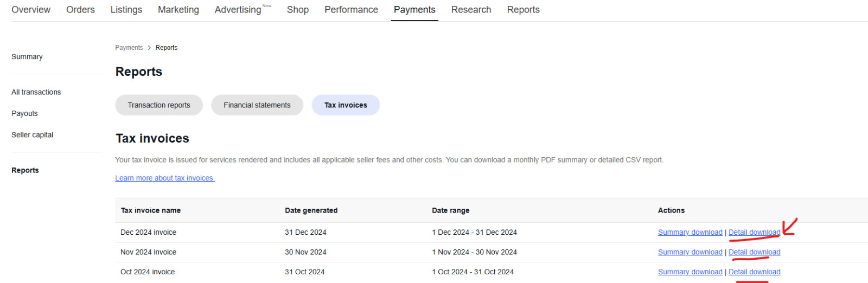Screen dimensions: 868x283
Task: Download Nov 2024 invoice summary PDF
Action: (x=690, y=252)
